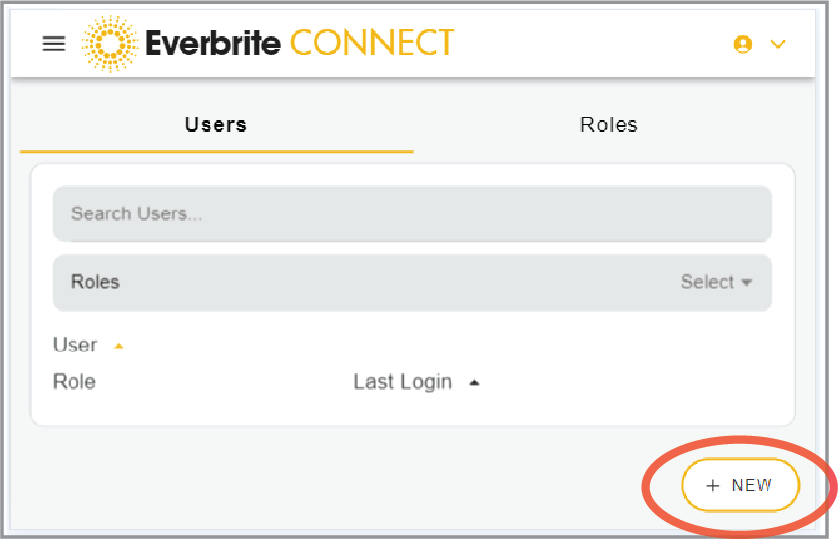Click the user account avatar icon
The width and height of the screenshot is (838, 542).
[742, 44]
